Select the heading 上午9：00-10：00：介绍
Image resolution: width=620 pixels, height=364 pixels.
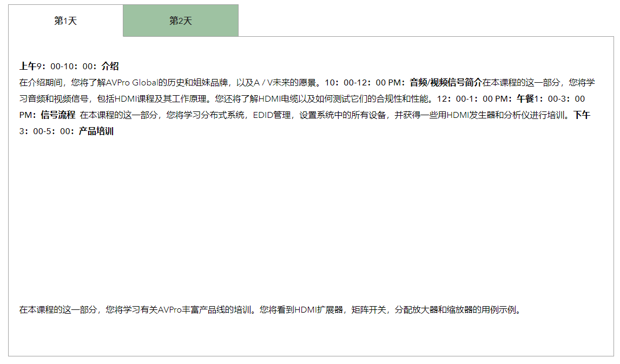point(69,66)
